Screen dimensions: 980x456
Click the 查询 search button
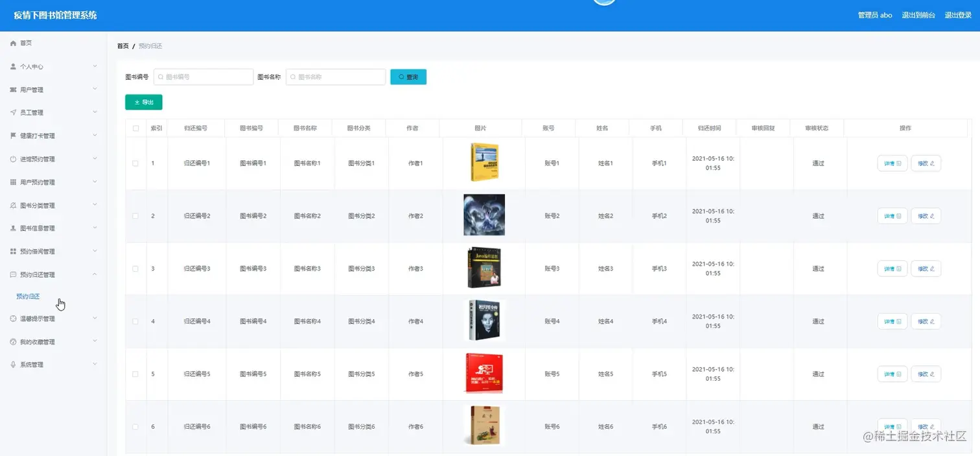coord(408,77)
